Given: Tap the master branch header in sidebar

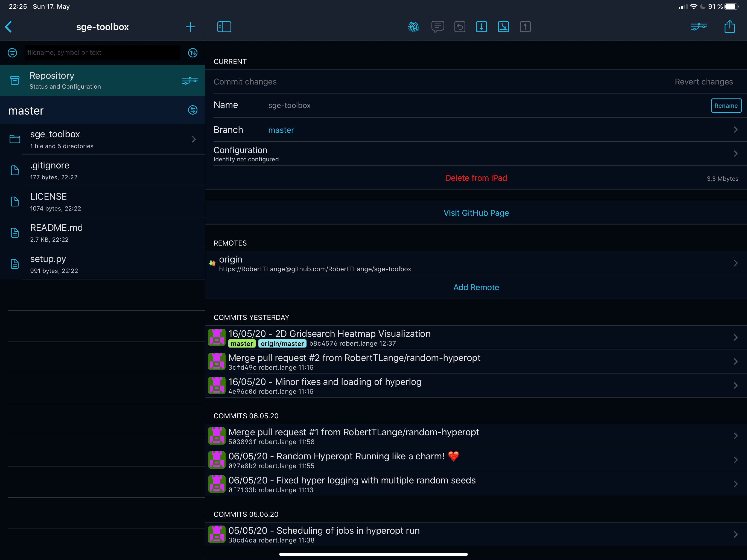Looking at the screenshot, I should coord(102,110).
